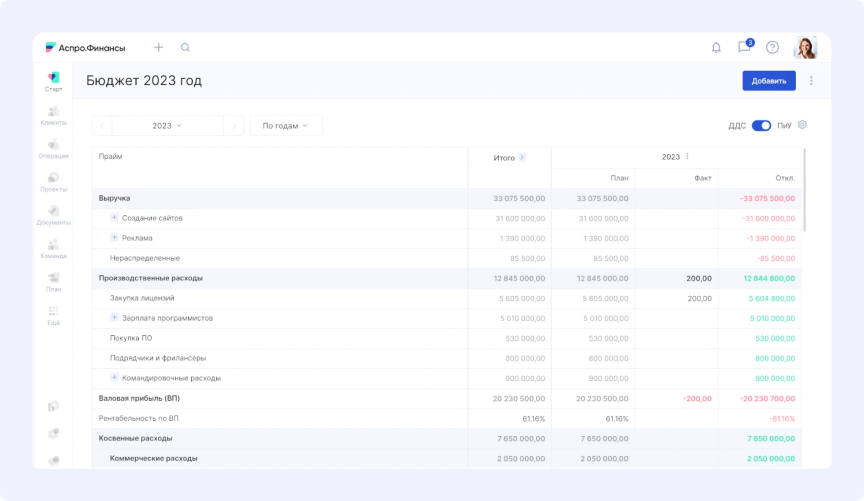Screen dimensions: 864x501
Task: Expand the Зарплата программистов row
Action: [x=114, y=318]
